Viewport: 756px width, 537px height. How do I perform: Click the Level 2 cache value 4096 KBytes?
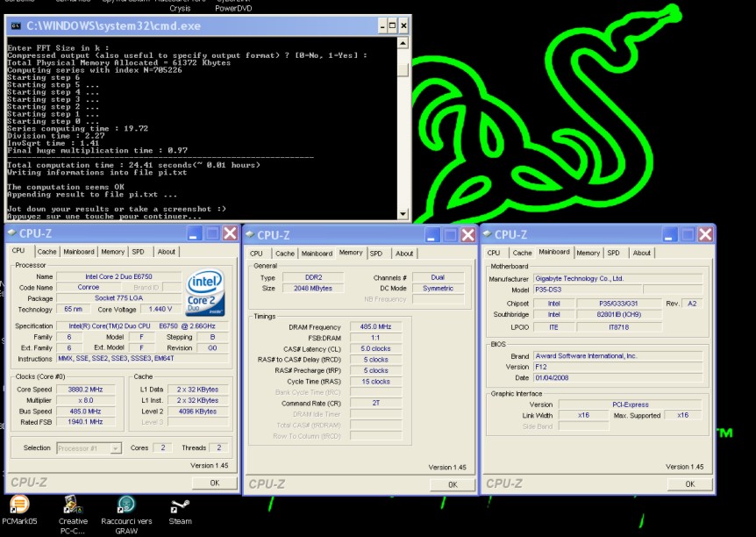pos(197,412)
